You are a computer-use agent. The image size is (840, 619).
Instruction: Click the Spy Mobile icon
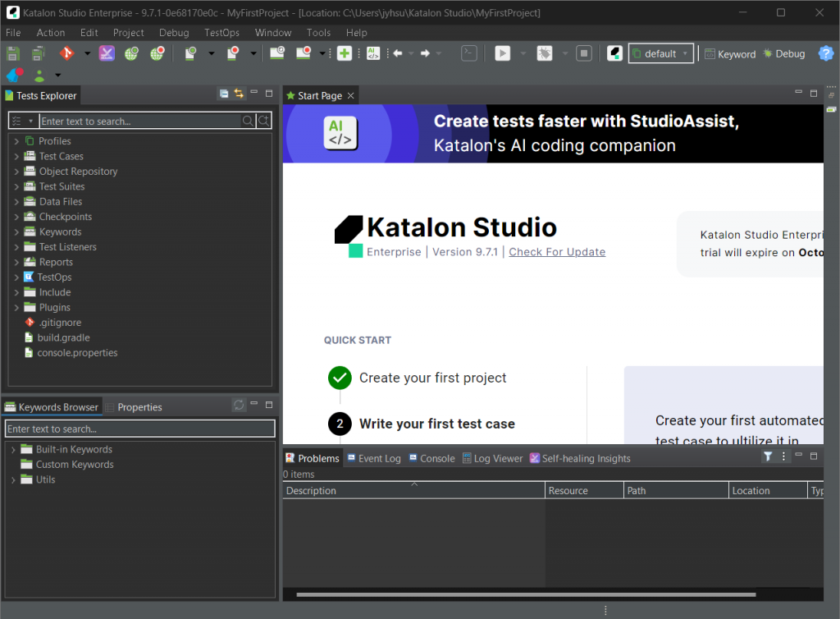click(x=190, y=53)
